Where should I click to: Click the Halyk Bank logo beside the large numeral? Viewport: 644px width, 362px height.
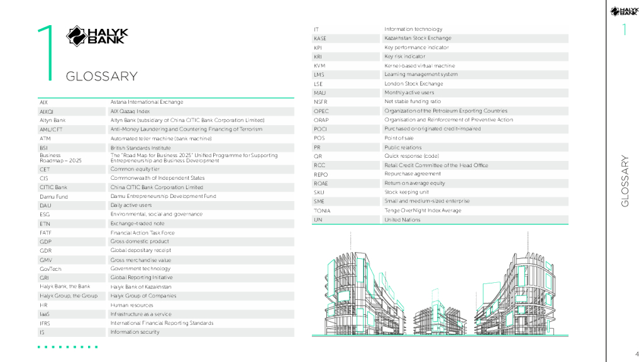pos(97,36)
